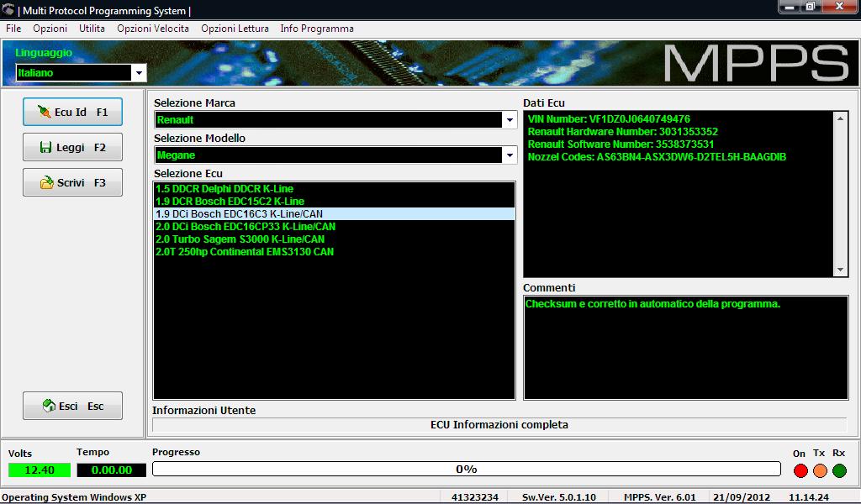Click the Tempo timer reading 0.00.00
The image size is (861, 504).
coord(112,470)
